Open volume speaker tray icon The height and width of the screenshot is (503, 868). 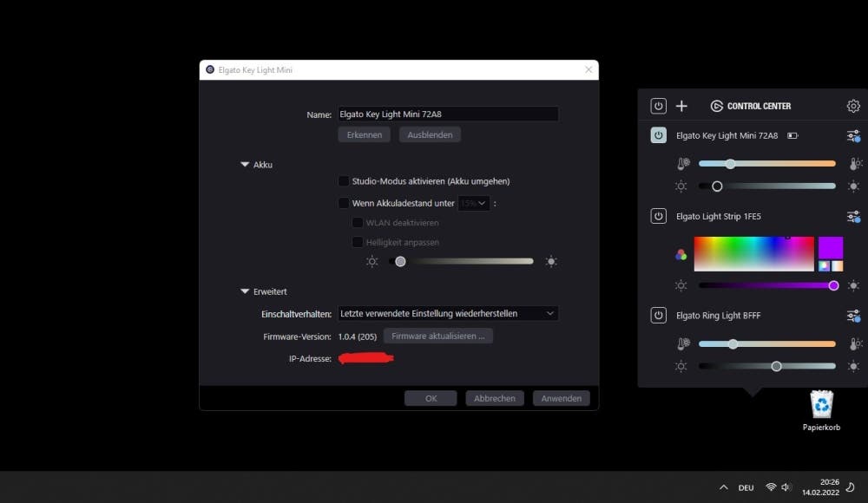pos(786,487)
